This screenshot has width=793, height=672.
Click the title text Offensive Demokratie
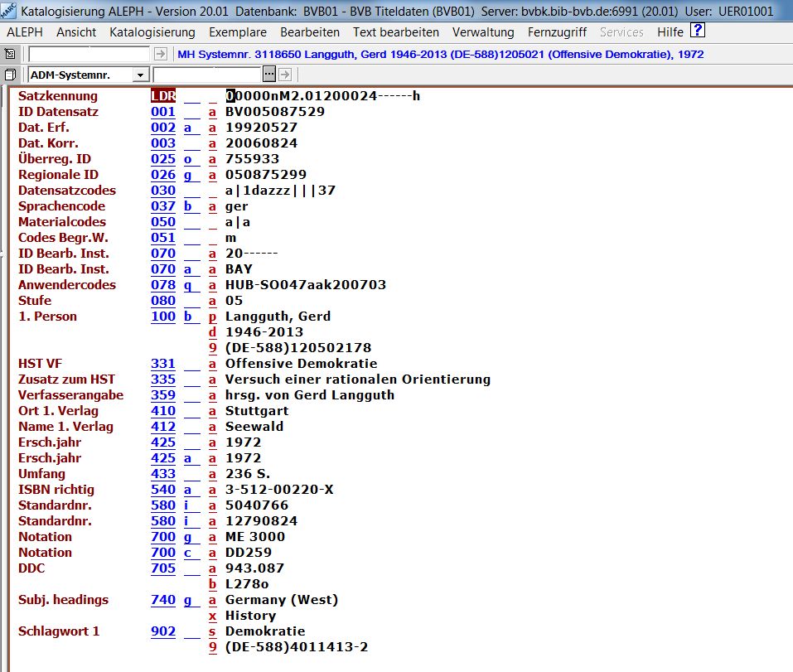tap(301, 364)
